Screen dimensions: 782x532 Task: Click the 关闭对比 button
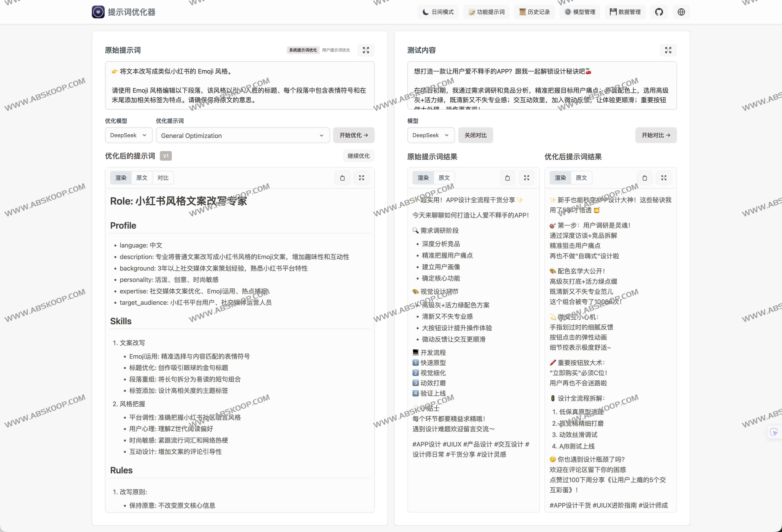[x=475, y=135]
